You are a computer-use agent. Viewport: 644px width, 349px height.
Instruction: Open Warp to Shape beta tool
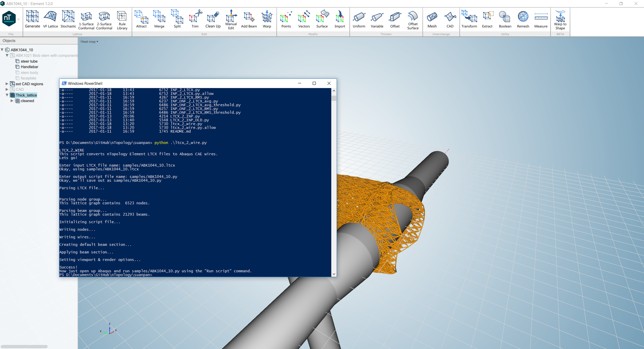[x=560, y=20]
